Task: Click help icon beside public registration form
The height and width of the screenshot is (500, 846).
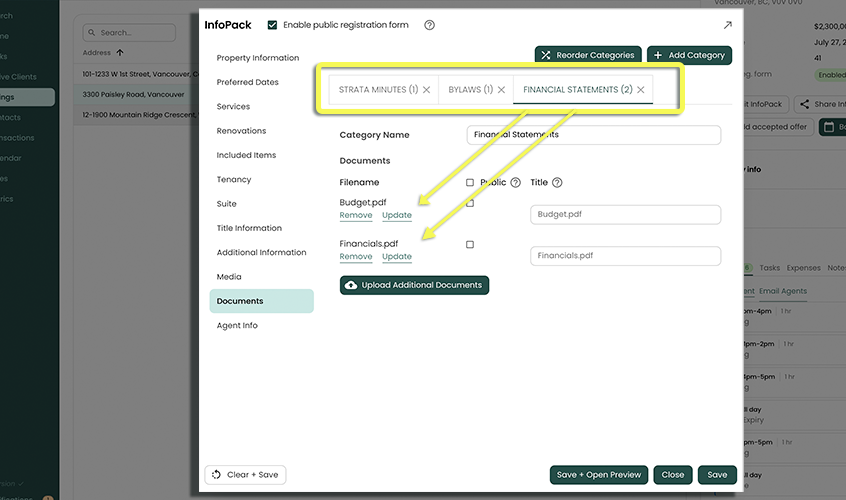Action: point(429,25)
